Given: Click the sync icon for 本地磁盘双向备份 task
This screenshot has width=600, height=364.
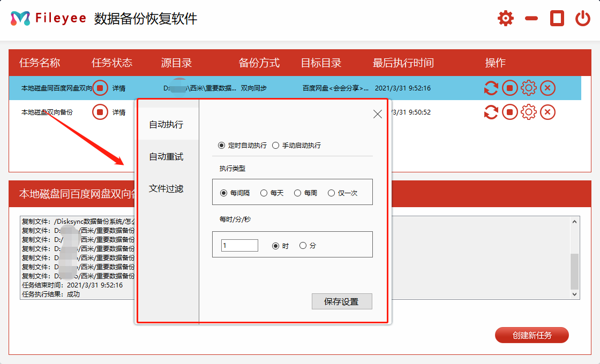Looking at the screenshot, I should click(491, 112).
